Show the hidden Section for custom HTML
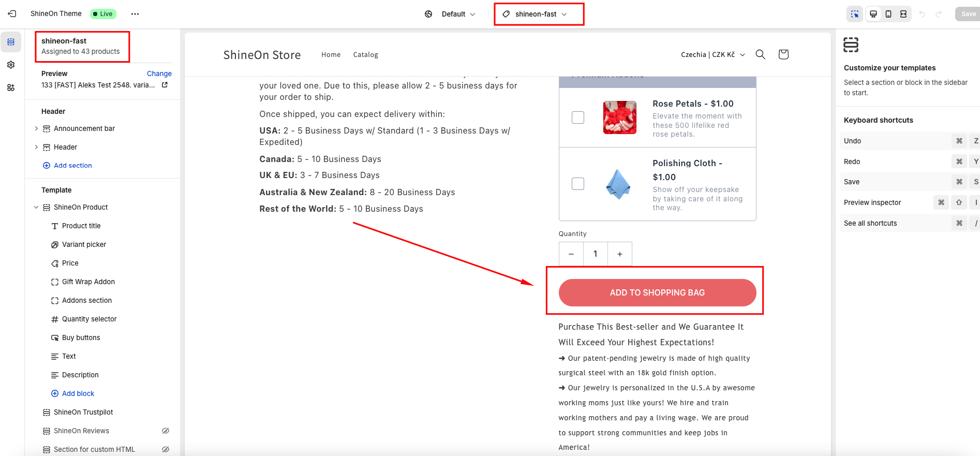This screenshot has height=456, width=980. [166, 449]
